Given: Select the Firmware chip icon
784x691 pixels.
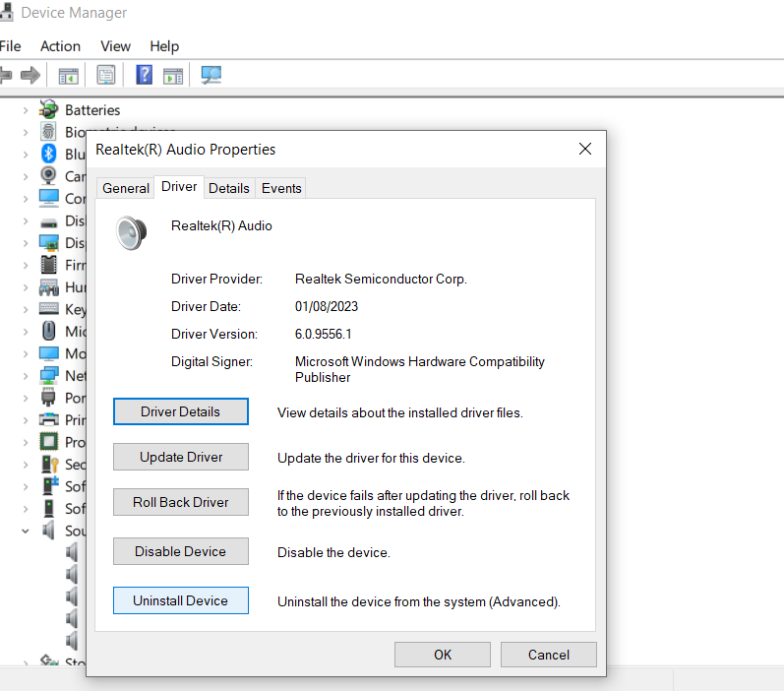Looking at the screenshot, I should (x=48, y=264).
